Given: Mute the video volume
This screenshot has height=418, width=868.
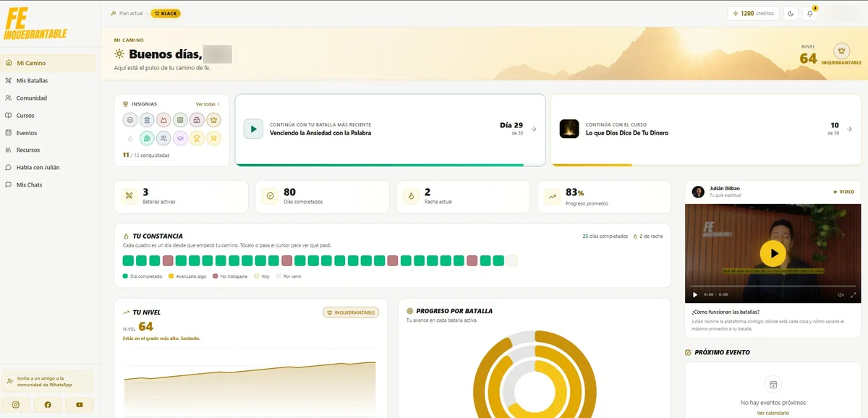Looking at the screenshot, I should point(841,294).
